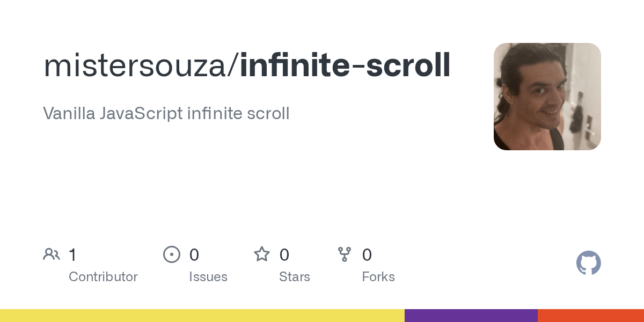Click the Issues circle-dot icon
Screen dimensions: 644x322
pyautogui.click(x=172, y=254)
